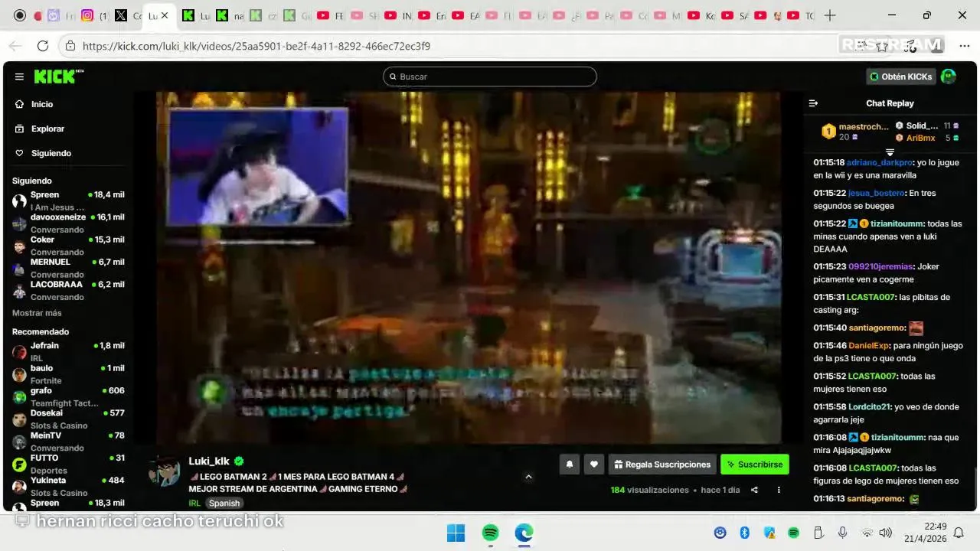Viewport: 980px width, 551px height.
Task: Share the video with the share icon
Action: 754,490
